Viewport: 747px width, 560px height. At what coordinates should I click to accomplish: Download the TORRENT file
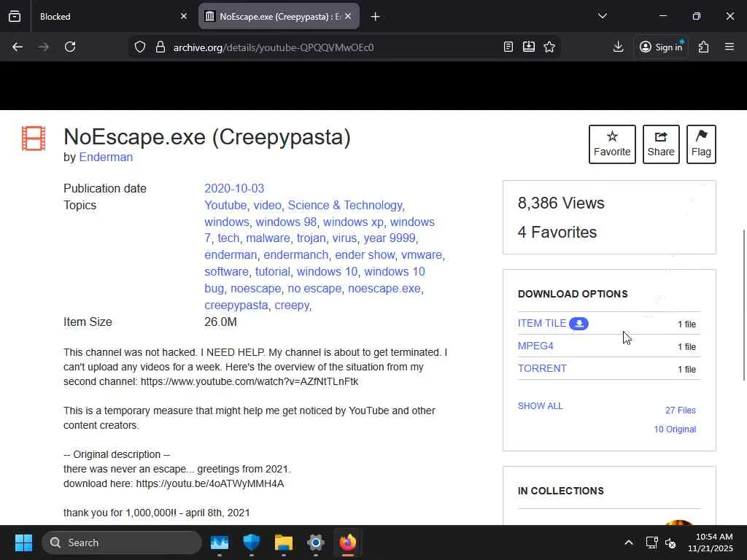tap(542, 368)
